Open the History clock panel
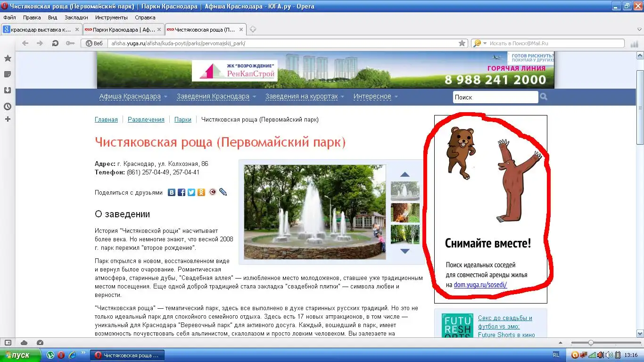Image resolution: width=644 pixels, height=362 pixels. pos(8,106)
